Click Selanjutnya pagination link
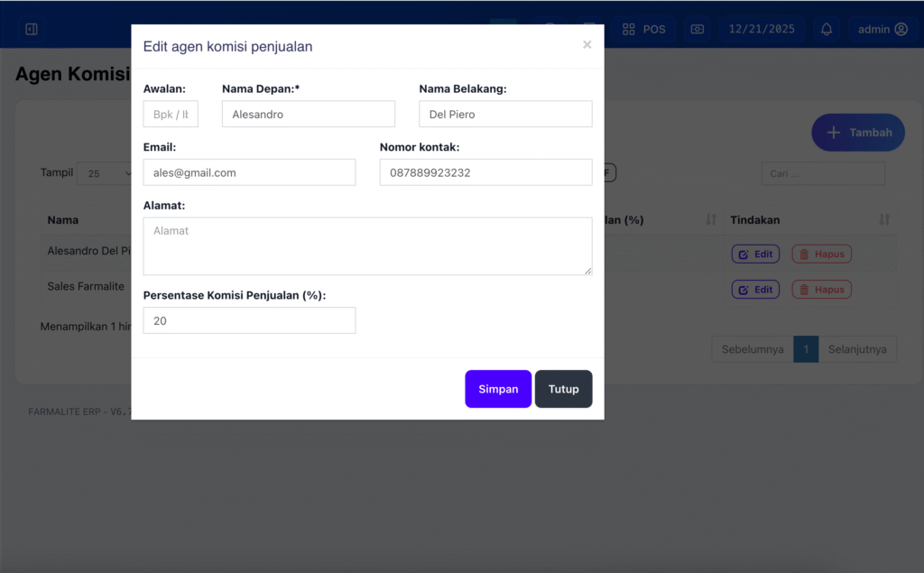Screen dimensions: 924x573 (x=856, y=349)
